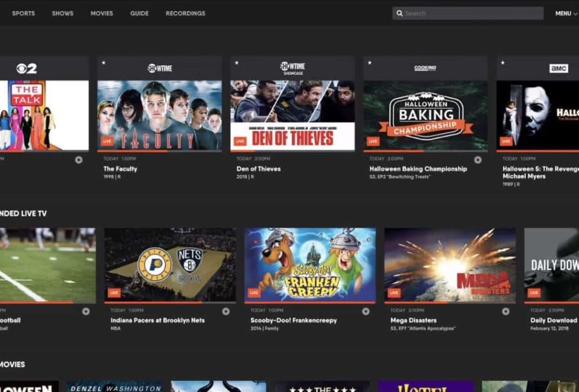This screenshot has height=392, width=579.
Task: Open the Guide
Action: [x=139, y=13]
